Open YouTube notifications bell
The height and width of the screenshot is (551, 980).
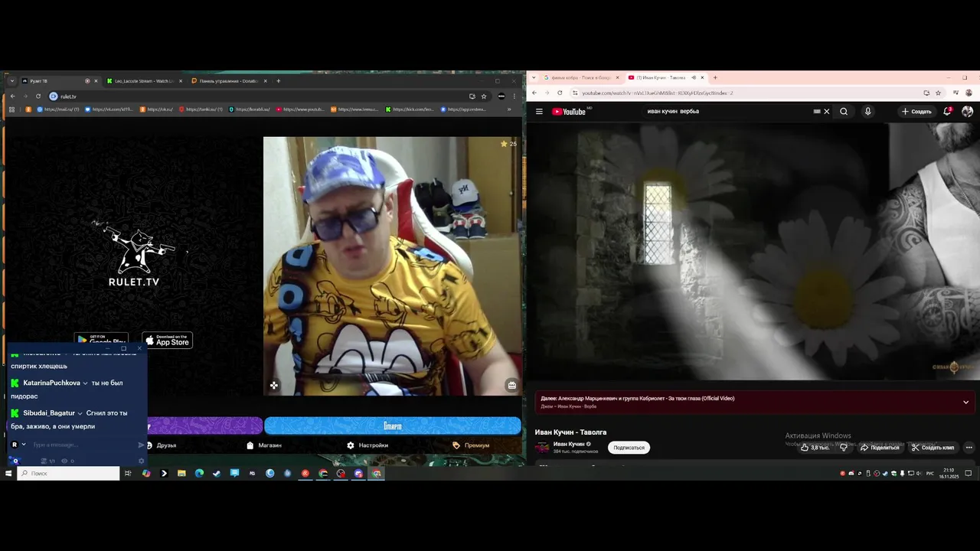(x=947, y=112)
